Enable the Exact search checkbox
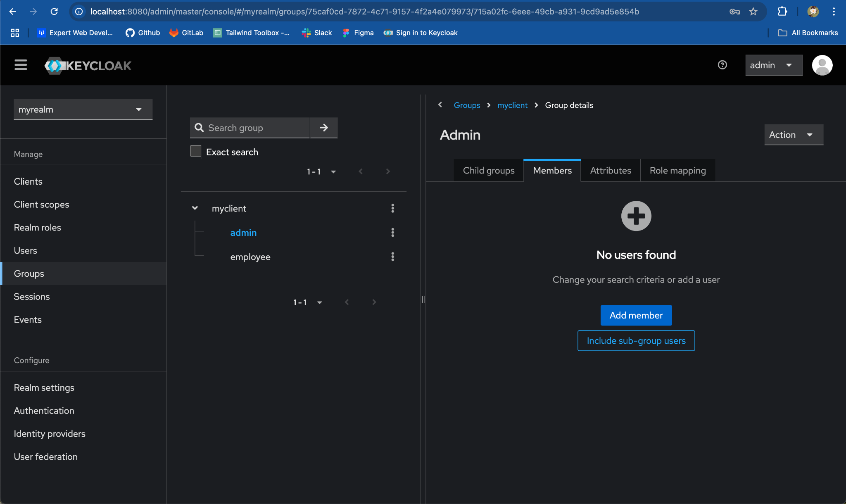Screen dimensions: 846x504 point(196,151)
